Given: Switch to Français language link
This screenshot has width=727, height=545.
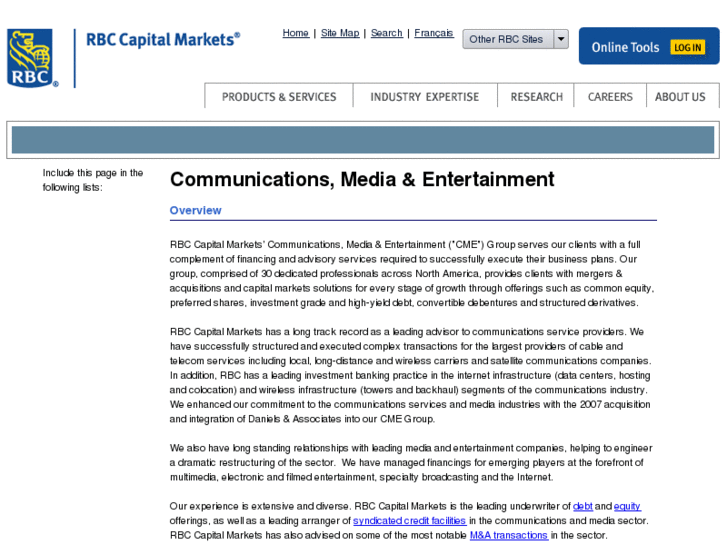Looking at the screenshot, I should (x=434, y=33).
